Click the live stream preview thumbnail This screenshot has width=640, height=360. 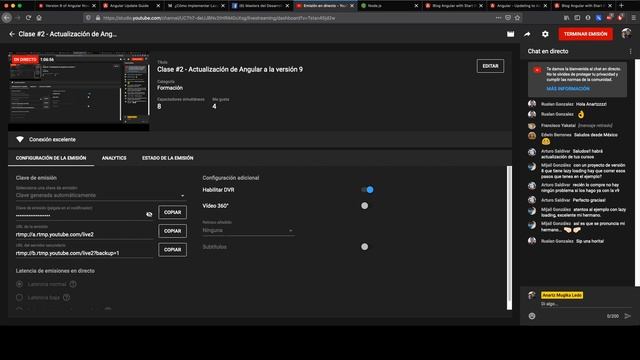79,91
